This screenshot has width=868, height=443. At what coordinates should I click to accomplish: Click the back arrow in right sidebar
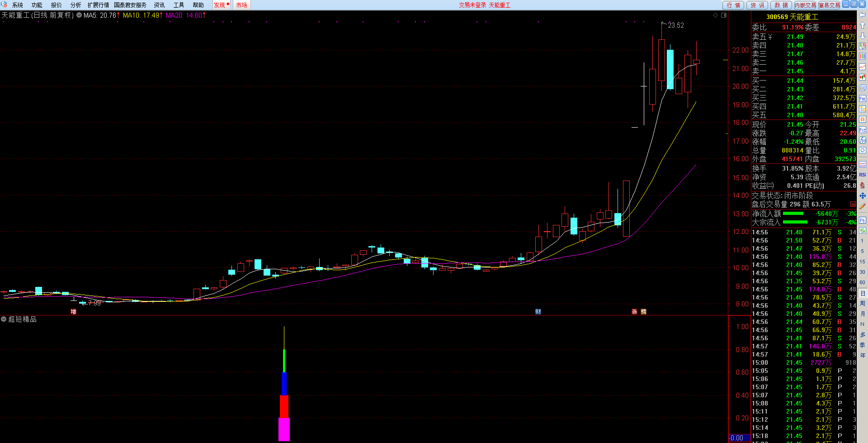pos(863,15)
